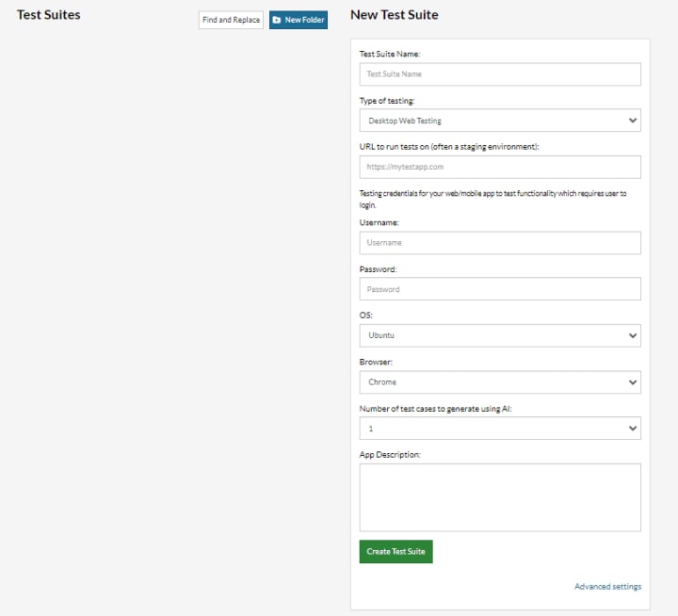This screenshot has height=616, width=678.
Task: Click the URL to run tests field
Action: pos(500,167)
